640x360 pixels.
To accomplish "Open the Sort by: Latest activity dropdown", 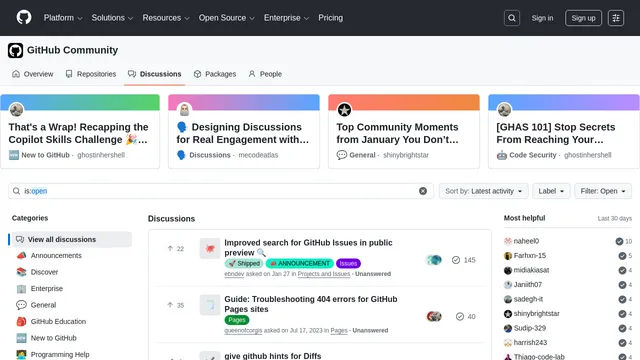I will [x=484, y=191].
